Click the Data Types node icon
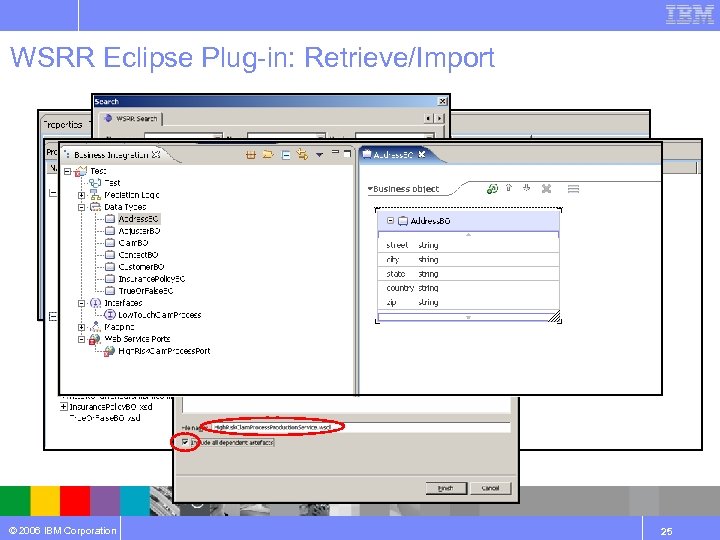This screenshot has height=540, width=720. [x=95, y=207]
